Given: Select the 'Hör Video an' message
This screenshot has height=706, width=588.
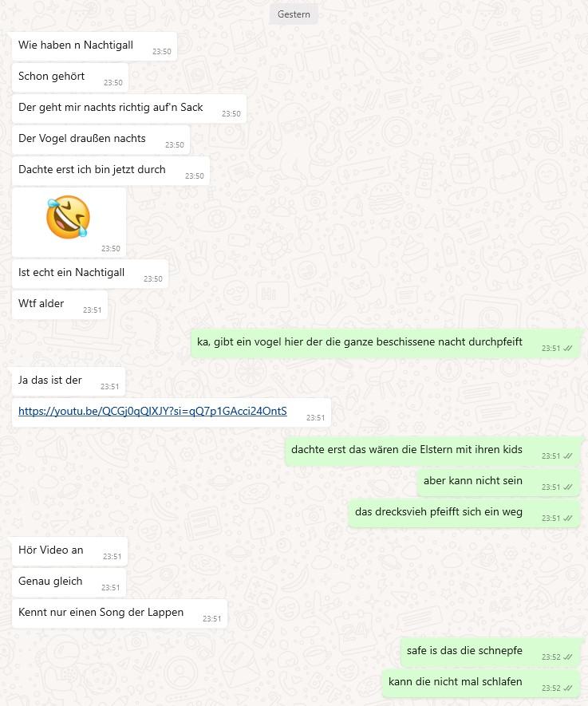Looking at the screenshot, I should coord(69,551).
